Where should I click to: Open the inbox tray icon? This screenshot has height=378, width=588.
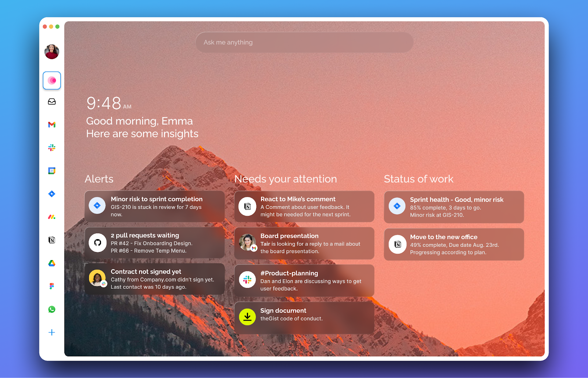point(52,101)
